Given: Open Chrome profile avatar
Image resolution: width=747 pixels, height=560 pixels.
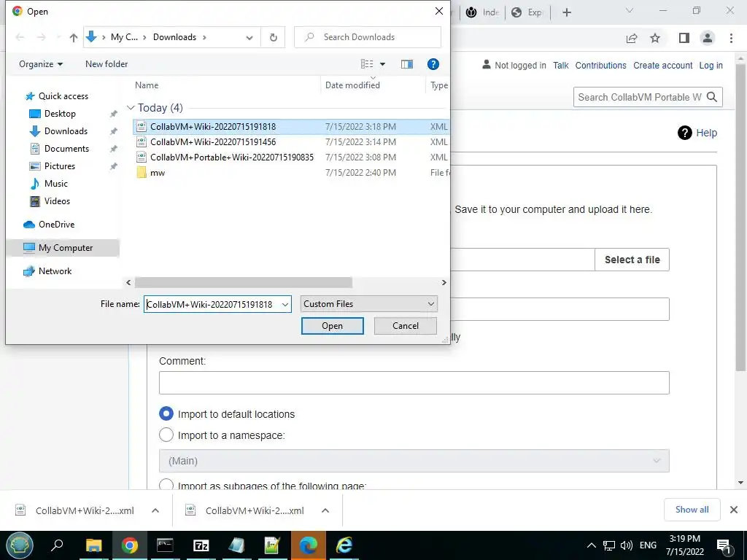Looking at the screenshot, I should (x=708, y=38).
